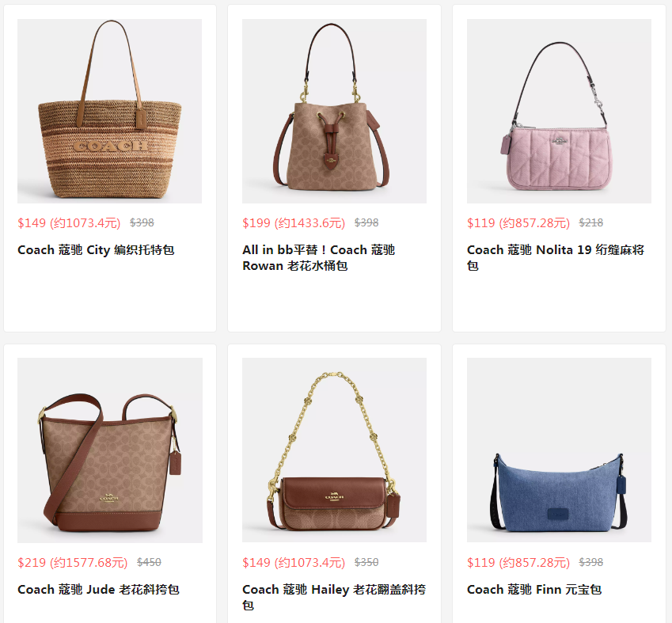The image size is (672, 623).
Task: Open the 'Coach 蔻驰 Jude 老花斜挎包' title link
Action: coord(98,590)
